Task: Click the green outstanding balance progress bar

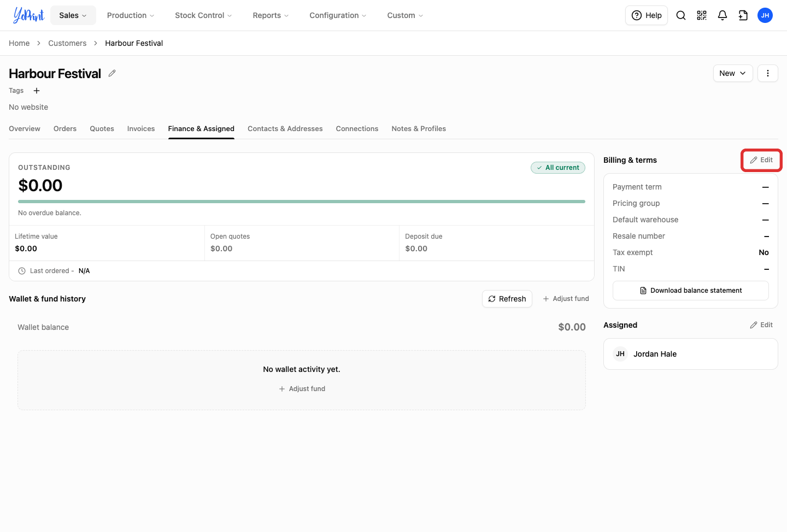Action: tap(302, 202)
